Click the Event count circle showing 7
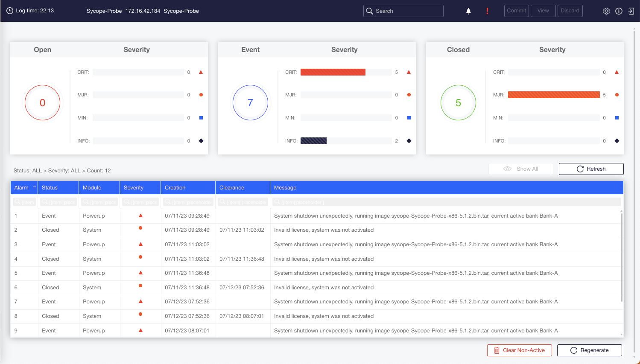 [x=250, y=102]
